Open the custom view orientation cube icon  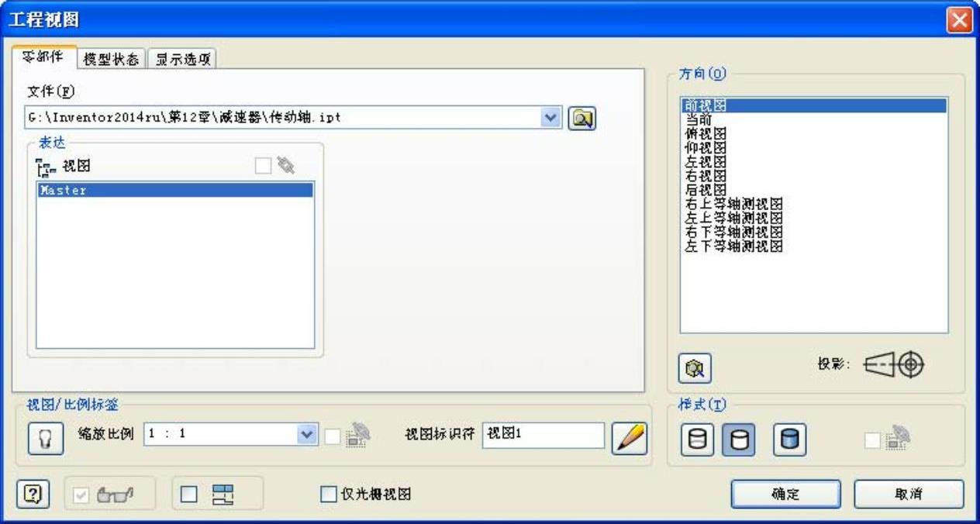coord(695,370)
